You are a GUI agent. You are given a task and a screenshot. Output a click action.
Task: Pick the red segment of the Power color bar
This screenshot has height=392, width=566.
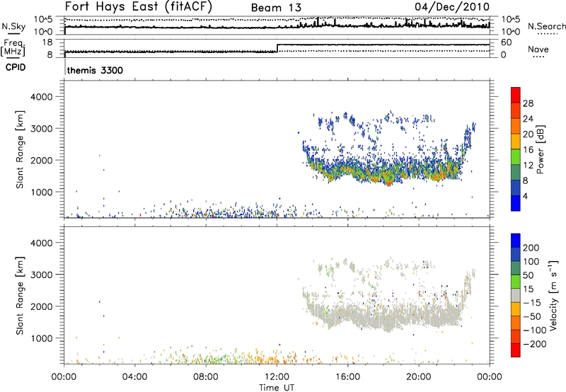[516, 95]
